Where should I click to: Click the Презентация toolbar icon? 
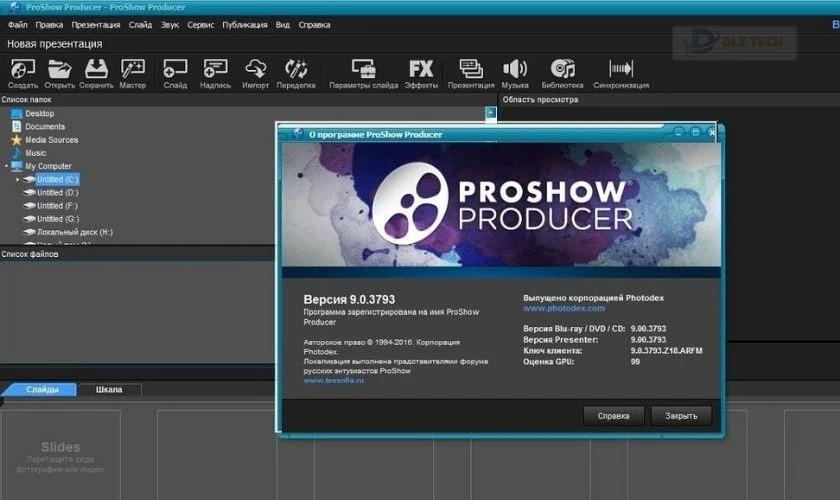(471, 73)
